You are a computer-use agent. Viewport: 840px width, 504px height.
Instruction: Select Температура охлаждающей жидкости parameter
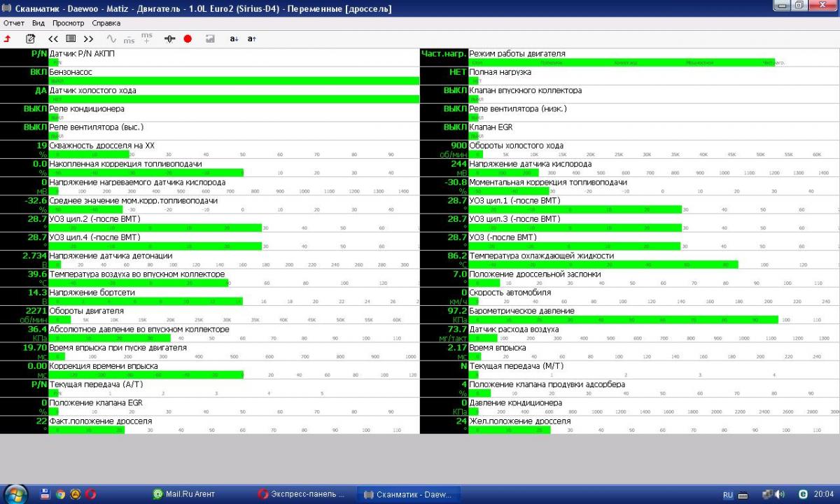tap(629, 260)
